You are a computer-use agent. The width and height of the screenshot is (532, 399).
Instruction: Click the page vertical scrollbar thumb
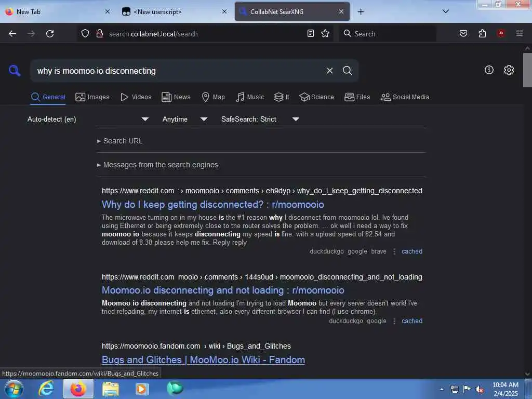click(527, 70)
